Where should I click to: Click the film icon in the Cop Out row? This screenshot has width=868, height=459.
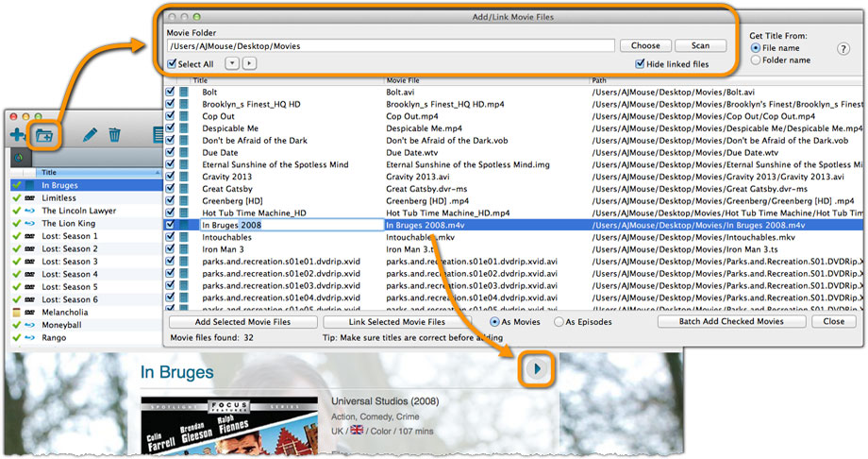tap(184, 116)
